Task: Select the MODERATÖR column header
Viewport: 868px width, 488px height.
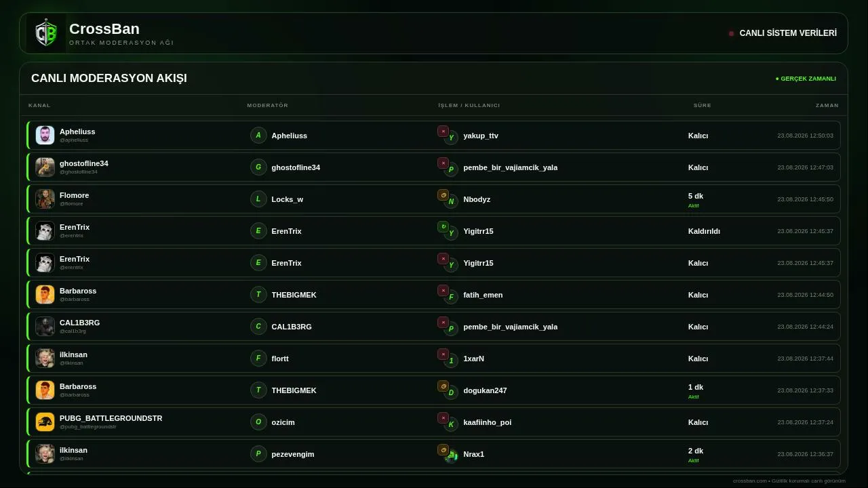Action: tap(268, 105)
